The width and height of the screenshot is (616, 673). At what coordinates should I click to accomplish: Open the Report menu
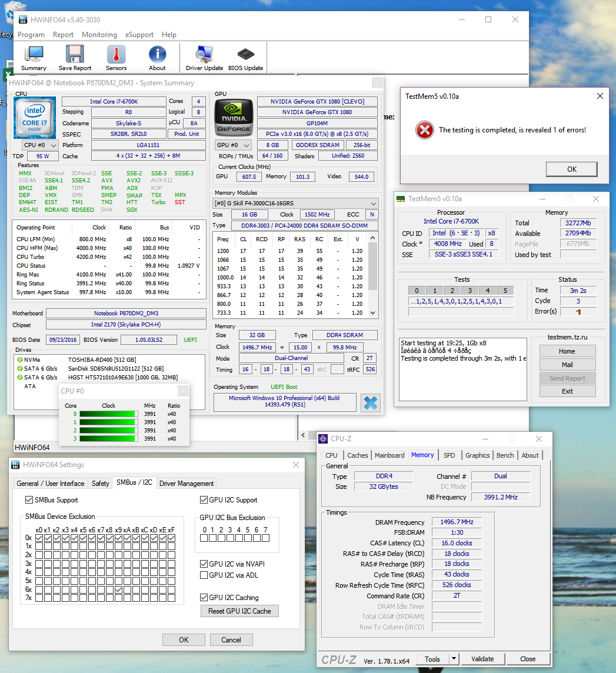click(63, 34)
